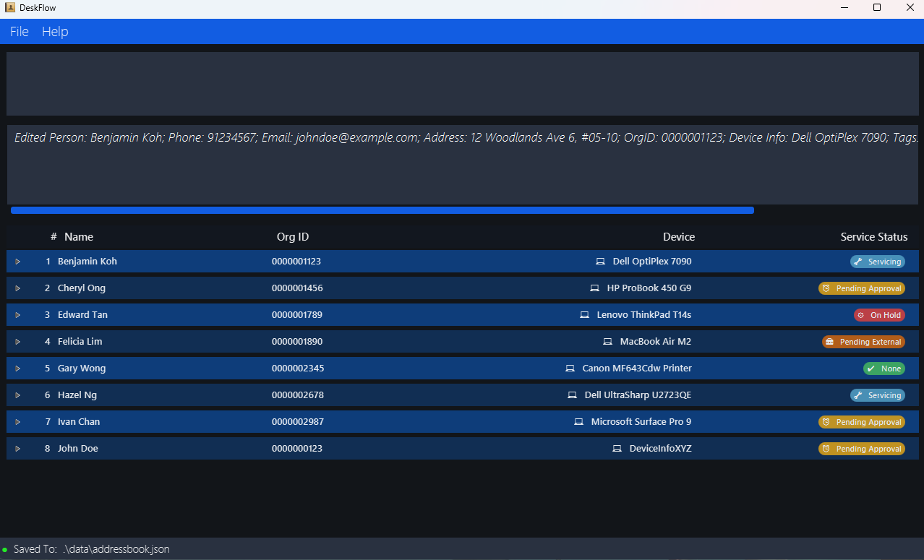Image resolution: width=924 pixels, height=560 pixels.
Task: Click the Service Status column header
Action: (x=874, y=237)
